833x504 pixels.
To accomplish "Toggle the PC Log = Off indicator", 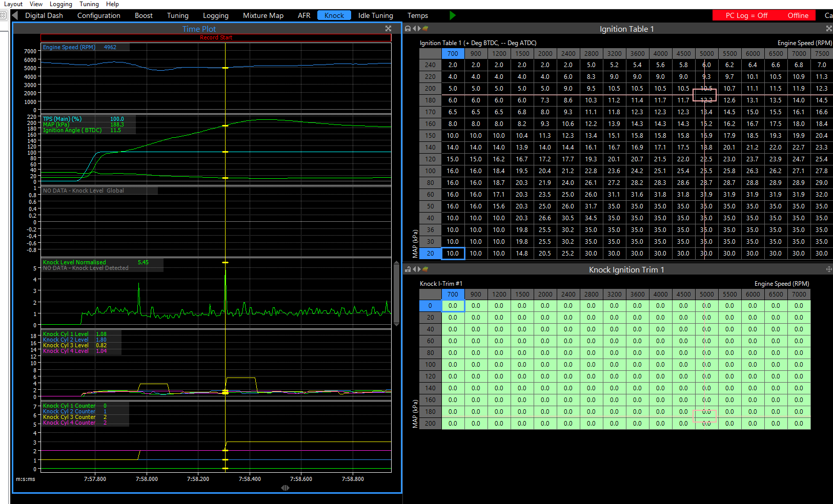I will point(746,15).
